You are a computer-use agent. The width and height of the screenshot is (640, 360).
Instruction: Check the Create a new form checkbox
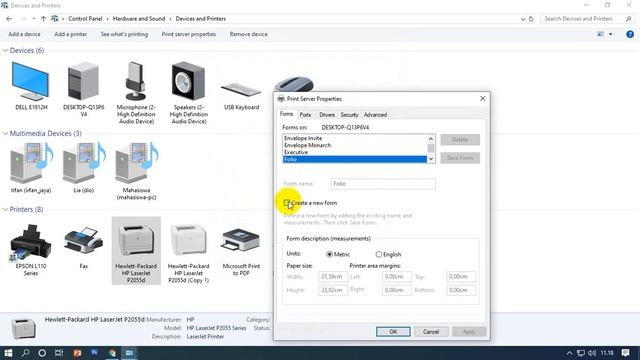click(287, 203)
